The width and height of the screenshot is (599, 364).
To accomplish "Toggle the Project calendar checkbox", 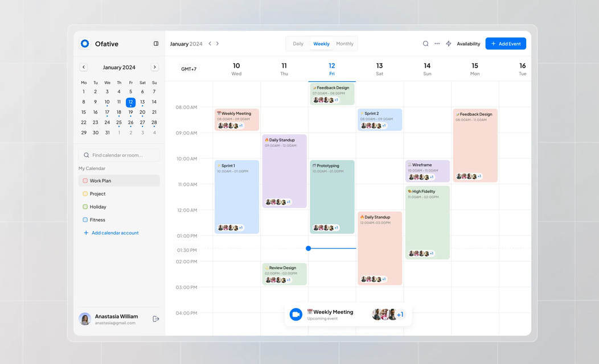I will point(85,194).
